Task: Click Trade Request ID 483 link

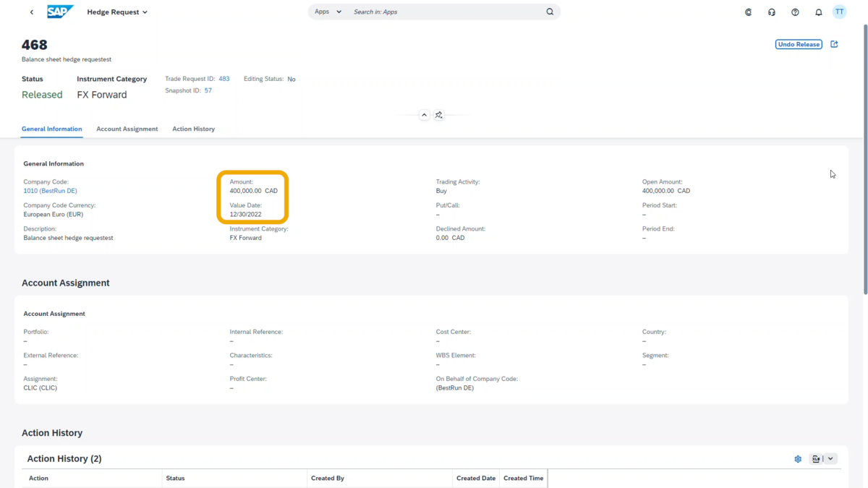Action: pos(224,78)
